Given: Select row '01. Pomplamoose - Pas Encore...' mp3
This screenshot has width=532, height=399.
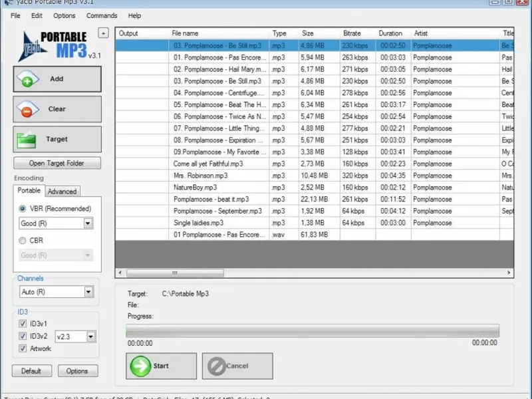Looking at the screenshot, I should pos(315,57).
